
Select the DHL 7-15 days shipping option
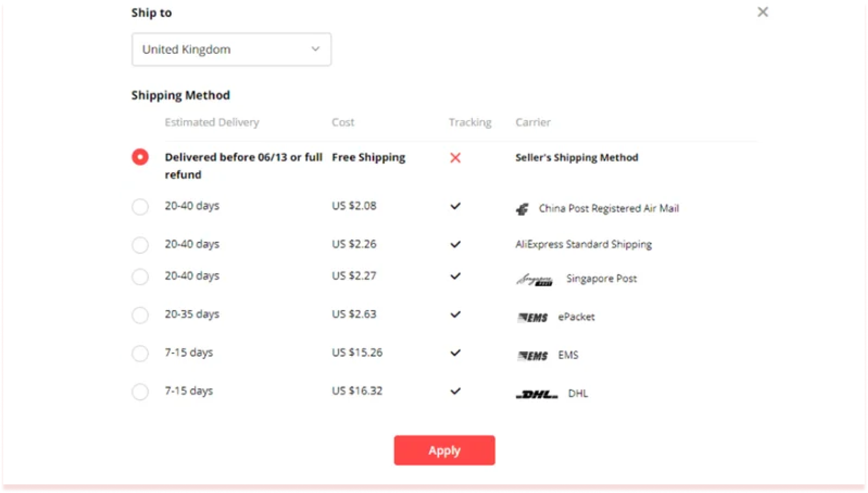point(140,392)
